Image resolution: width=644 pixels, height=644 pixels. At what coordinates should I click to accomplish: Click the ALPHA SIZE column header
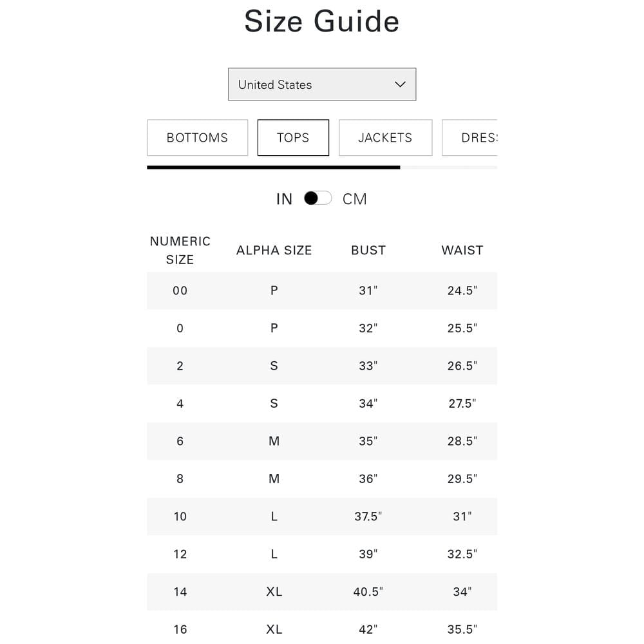click(274, 250)
